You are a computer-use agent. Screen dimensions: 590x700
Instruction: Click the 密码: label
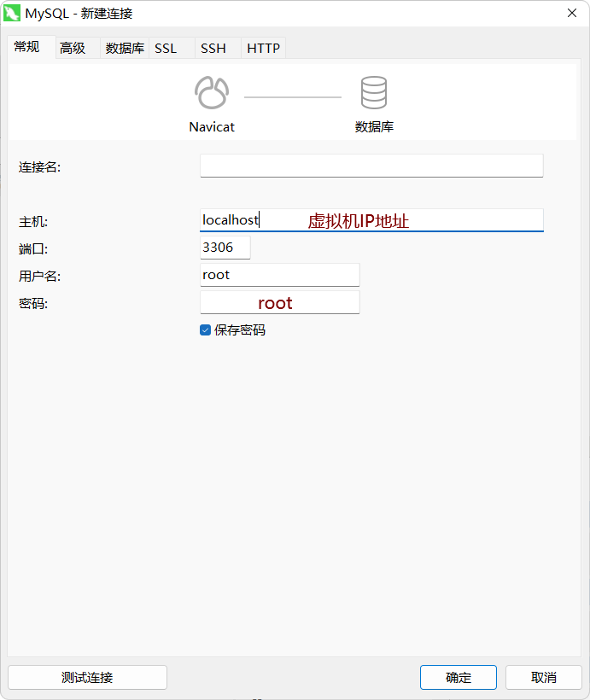click(33, 304)
